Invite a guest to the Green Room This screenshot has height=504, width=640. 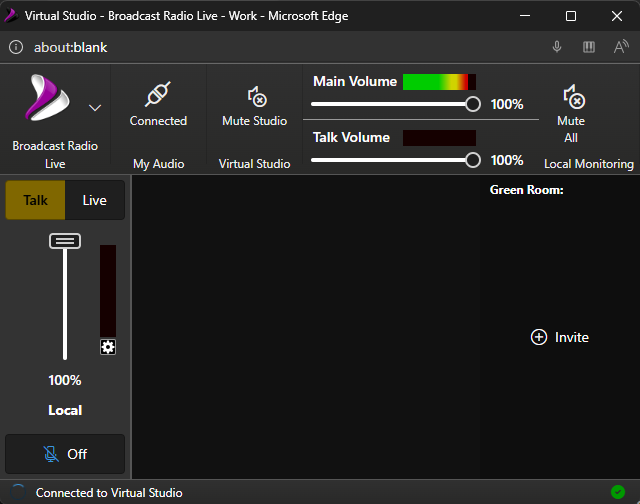click(x=560, y=337)
